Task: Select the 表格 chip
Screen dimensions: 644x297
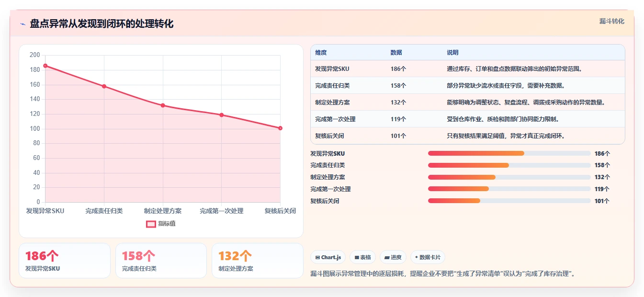Action: [x=362, y=257]
